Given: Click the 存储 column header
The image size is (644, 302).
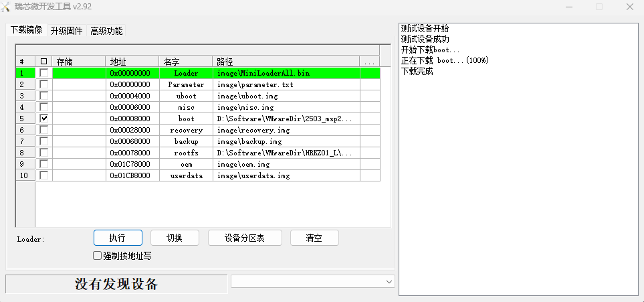Looking at the screenshot, I should (79, 62).
